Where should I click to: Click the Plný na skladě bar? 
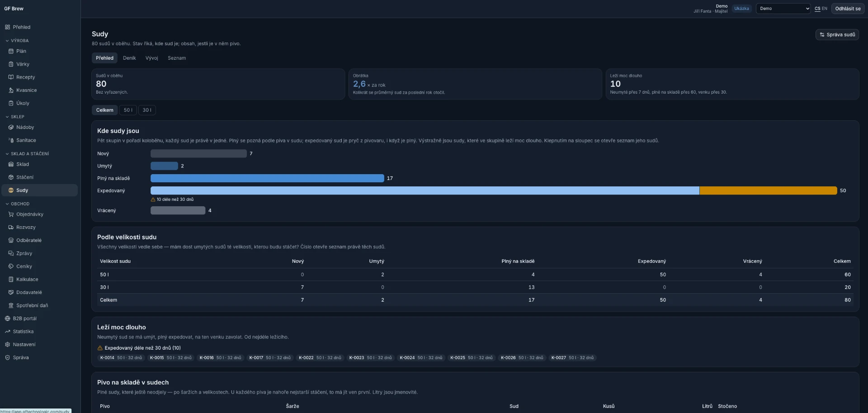point(267,178)
